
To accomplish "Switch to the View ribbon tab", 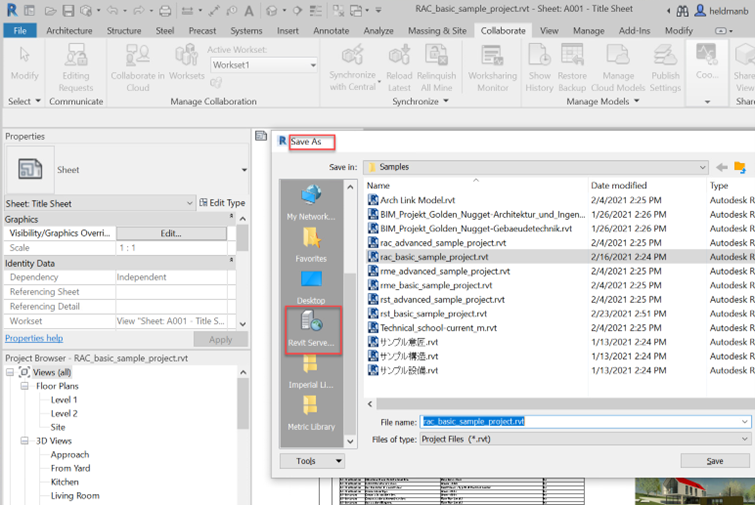I will (549, 31).
